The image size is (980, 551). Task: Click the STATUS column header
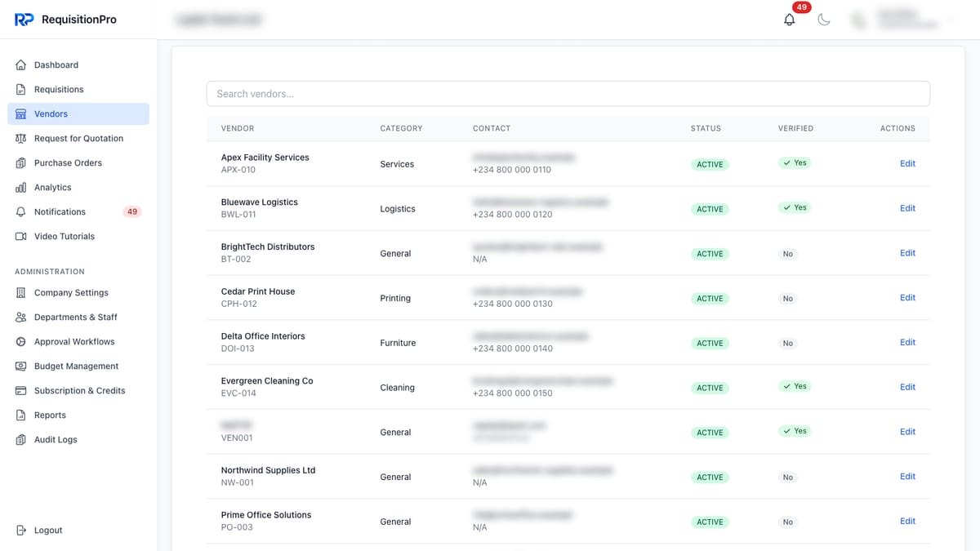coord(706,128)
